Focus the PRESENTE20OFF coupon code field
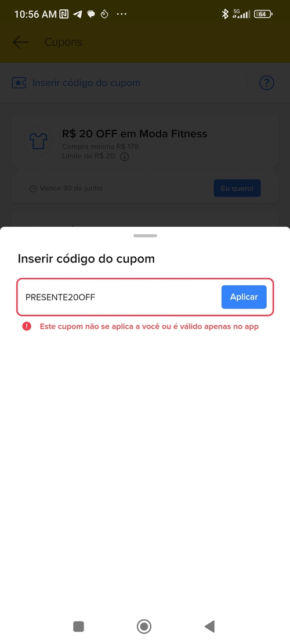This screenshot has width=290, height=644. point(119,297)
